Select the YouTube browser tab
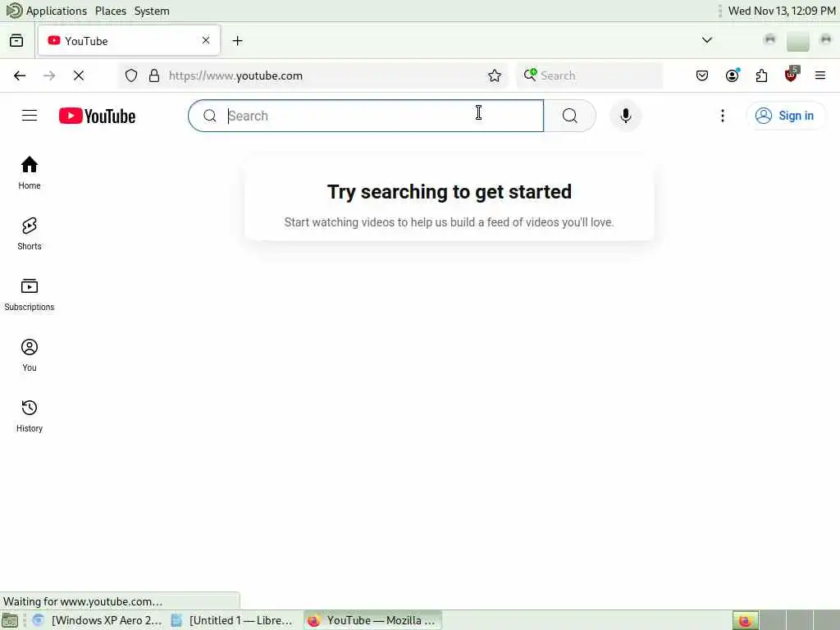 (129, 41)
